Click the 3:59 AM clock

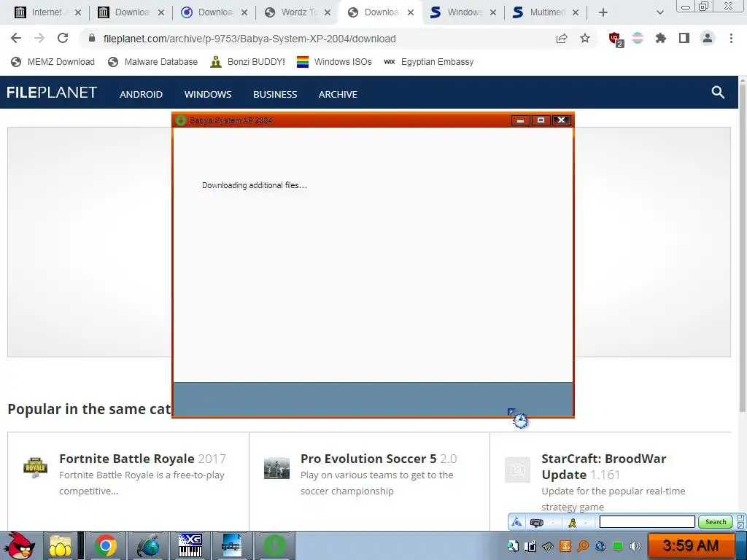[x=690, y=545]
